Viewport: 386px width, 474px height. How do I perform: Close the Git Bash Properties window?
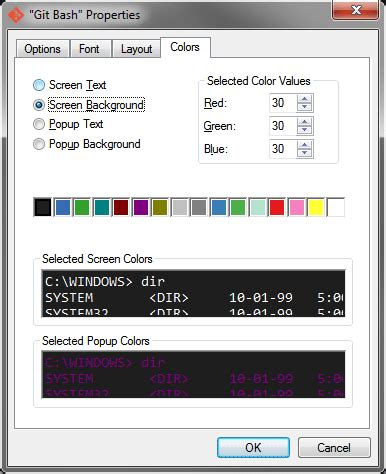pos(356,10)
